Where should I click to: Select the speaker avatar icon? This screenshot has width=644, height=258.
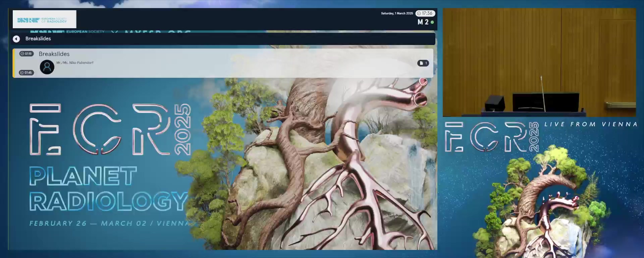coord(47,67)
